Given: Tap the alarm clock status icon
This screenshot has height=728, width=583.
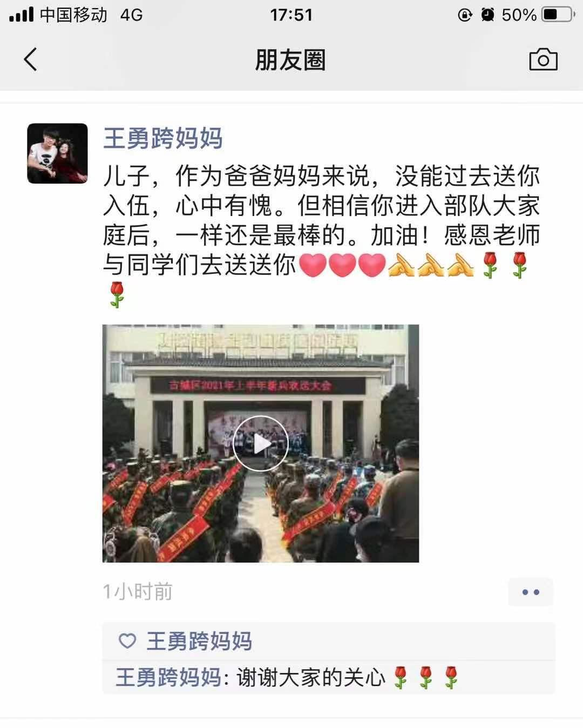Looking at the screenshot, I should tap(488, 15).
